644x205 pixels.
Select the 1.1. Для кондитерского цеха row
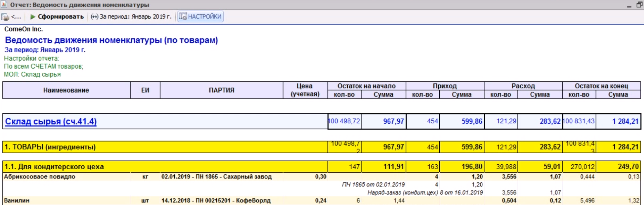click(321, 166)
